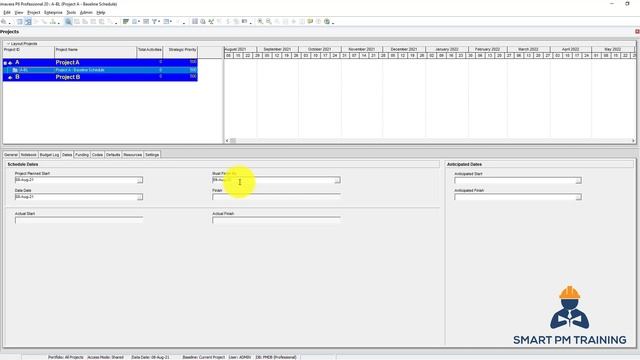Click the yellow note toolbar icon
The width and height of the screenshot is (640, 360).
(x=310, y=21)
